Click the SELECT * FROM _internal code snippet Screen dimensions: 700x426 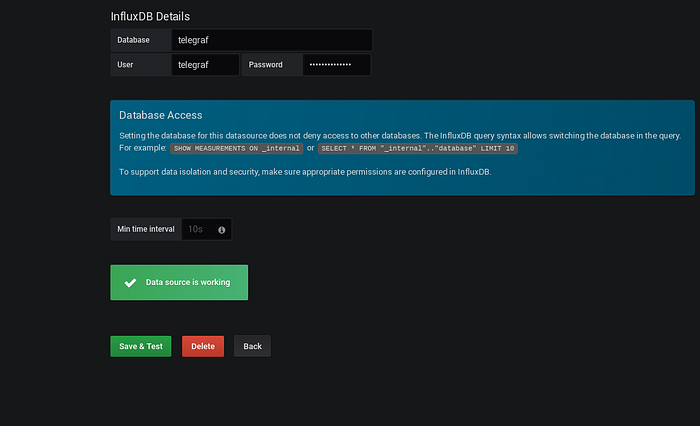(x=418, y=148)
